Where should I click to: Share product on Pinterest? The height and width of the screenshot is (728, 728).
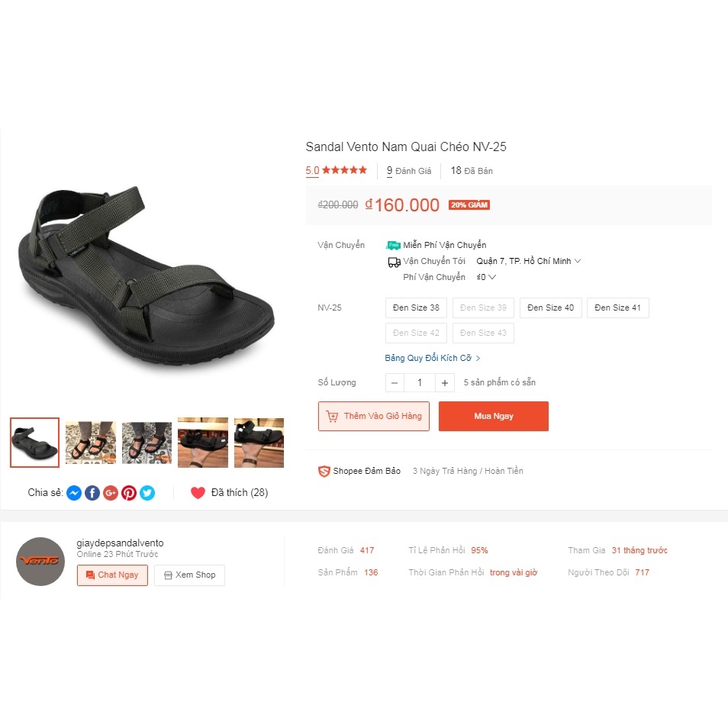pyautogui.click(x=129, y=493)
